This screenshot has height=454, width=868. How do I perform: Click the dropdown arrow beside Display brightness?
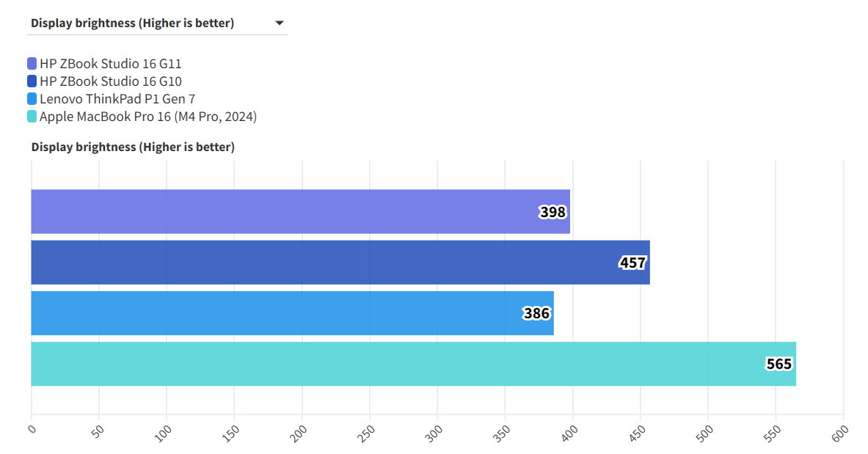280,23
